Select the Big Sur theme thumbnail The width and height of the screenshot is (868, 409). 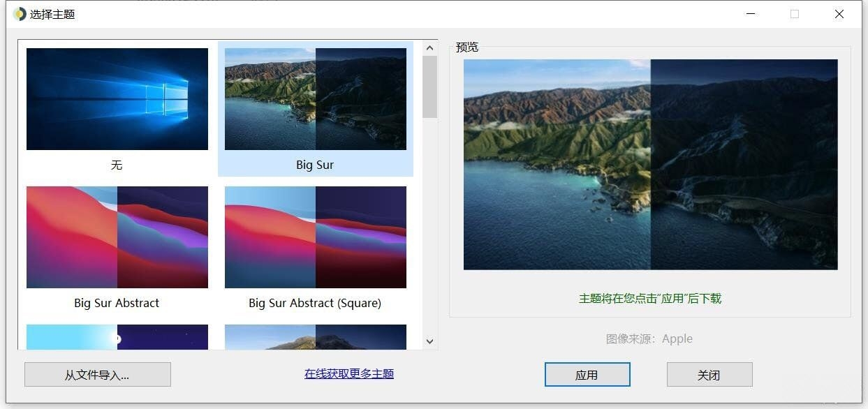click(x=315, y=98)
